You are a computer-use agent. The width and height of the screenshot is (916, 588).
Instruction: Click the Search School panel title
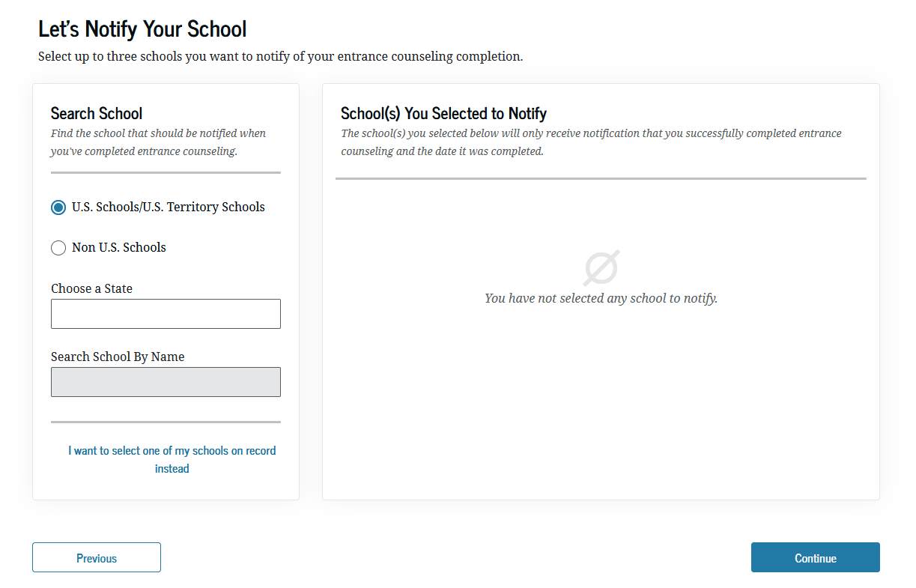point(97,113)
